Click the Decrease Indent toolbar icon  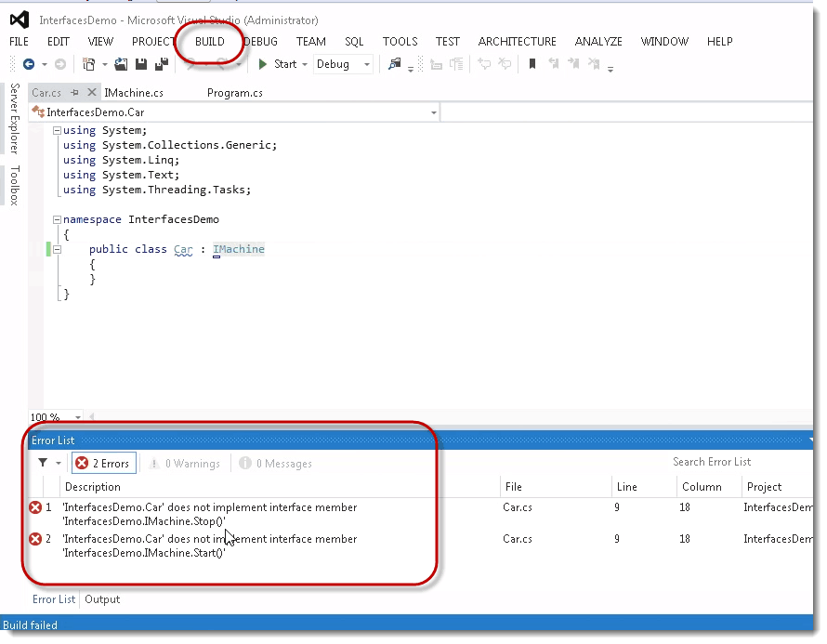coord(436,64)
